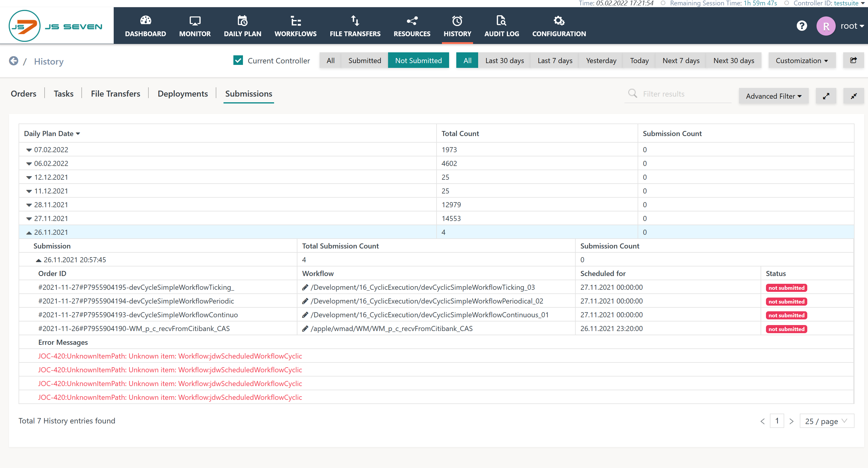
Task: Open the 25 / page size dropdown
Action: [x=827, y=421]
